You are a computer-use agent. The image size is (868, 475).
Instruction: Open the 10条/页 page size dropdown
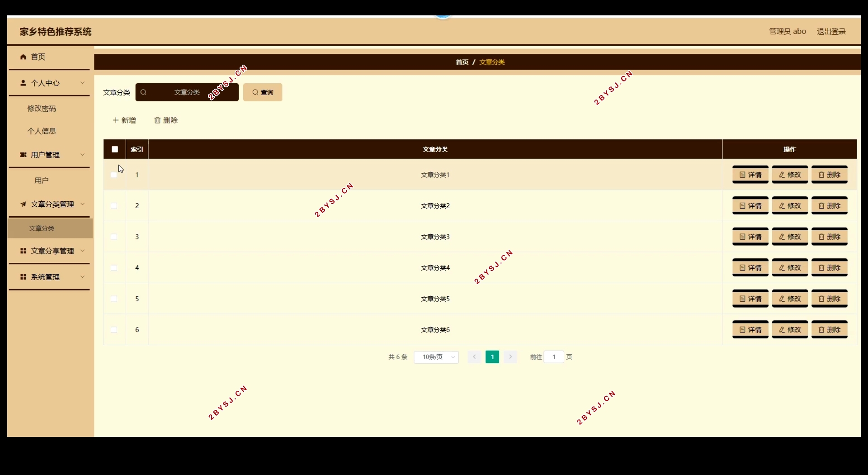click(436, 357)
